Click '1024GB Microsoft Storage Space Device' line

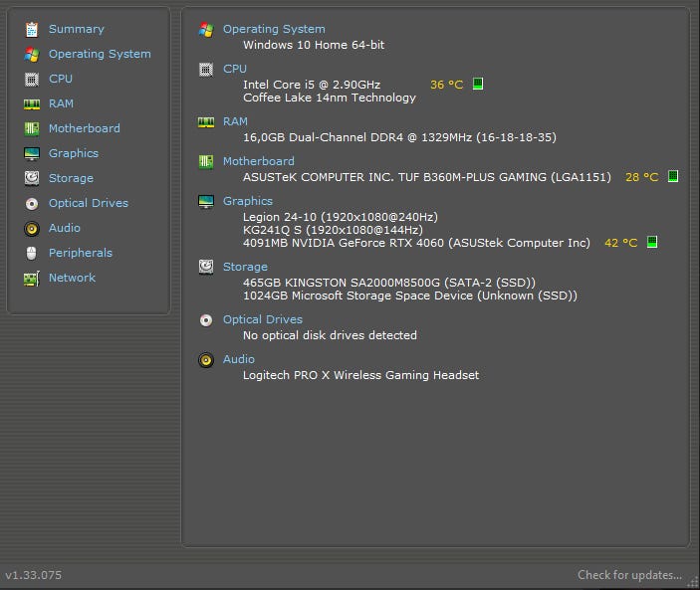[410, 295]
